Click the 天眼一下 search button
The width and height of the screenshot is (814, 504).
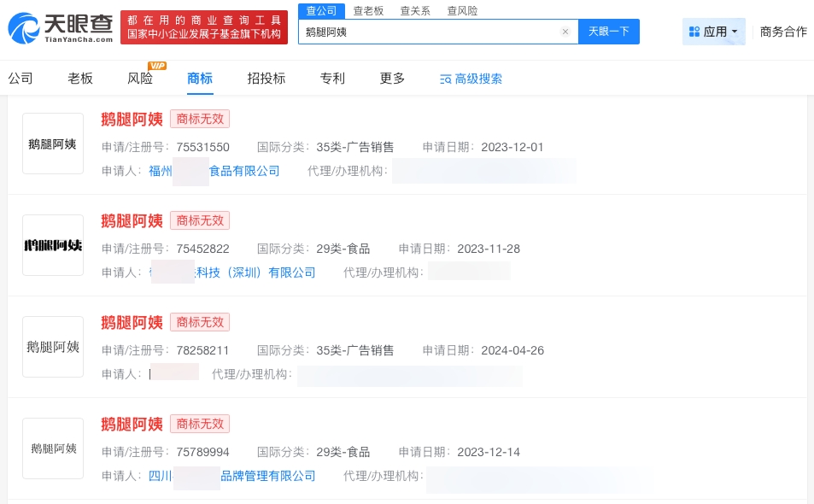(608, 32)
